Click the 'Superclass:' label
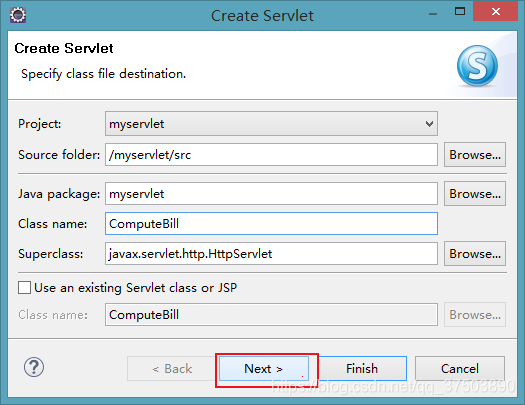 pos(51,254)
